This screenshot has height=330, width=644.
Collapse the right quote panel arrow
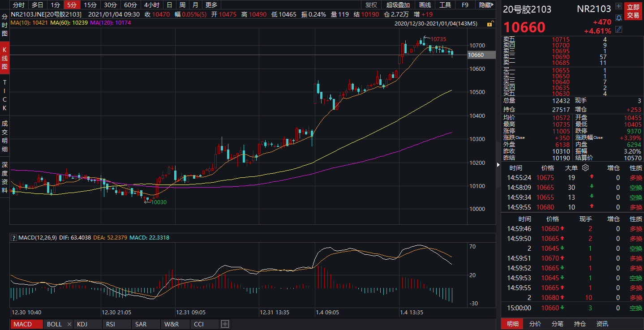click(499, 165)
